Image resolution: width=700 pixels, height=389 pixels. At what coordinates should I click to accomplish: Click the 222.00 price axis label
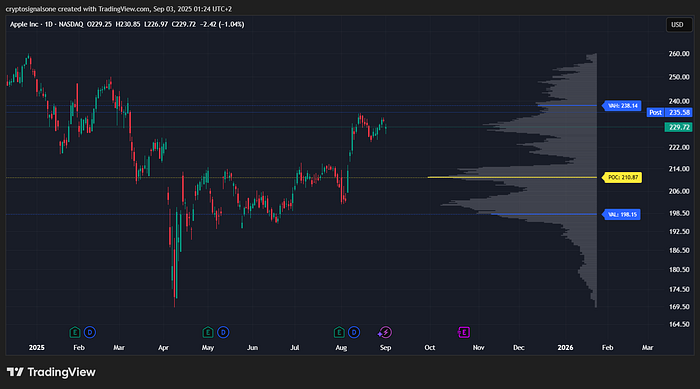[679, 147]
